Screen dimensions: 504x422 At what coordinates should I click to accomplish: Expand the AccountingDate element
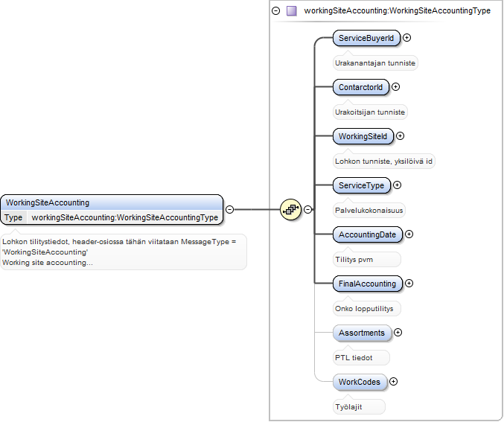pyautogui.click(x=409, y=234)
